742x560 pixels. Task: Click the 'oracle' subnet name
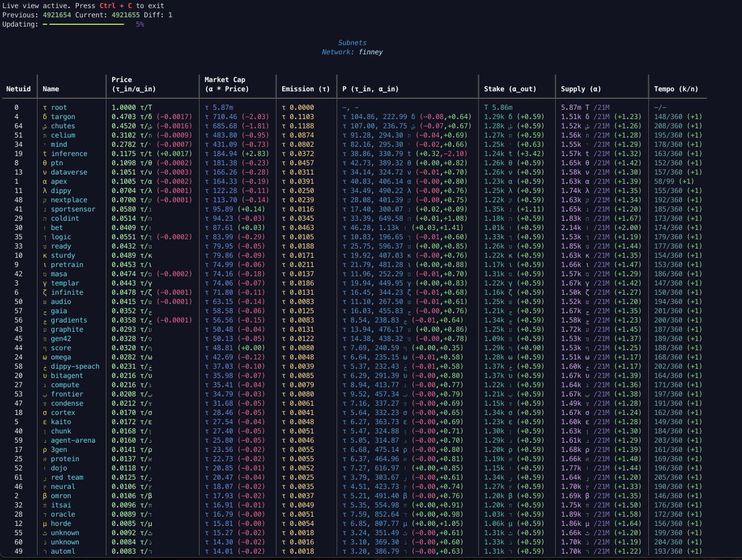[x=63, y=514]
